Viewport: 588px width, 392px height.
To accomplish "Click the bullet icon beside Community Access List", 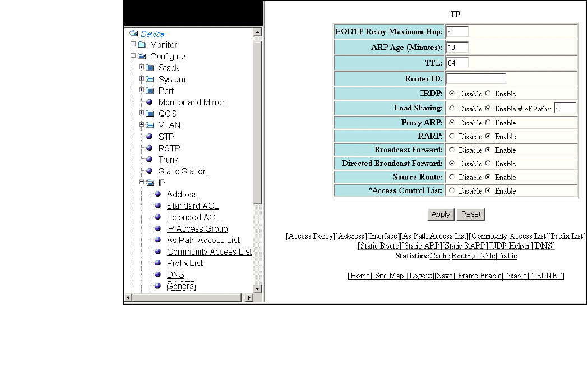I will [158, 251].
